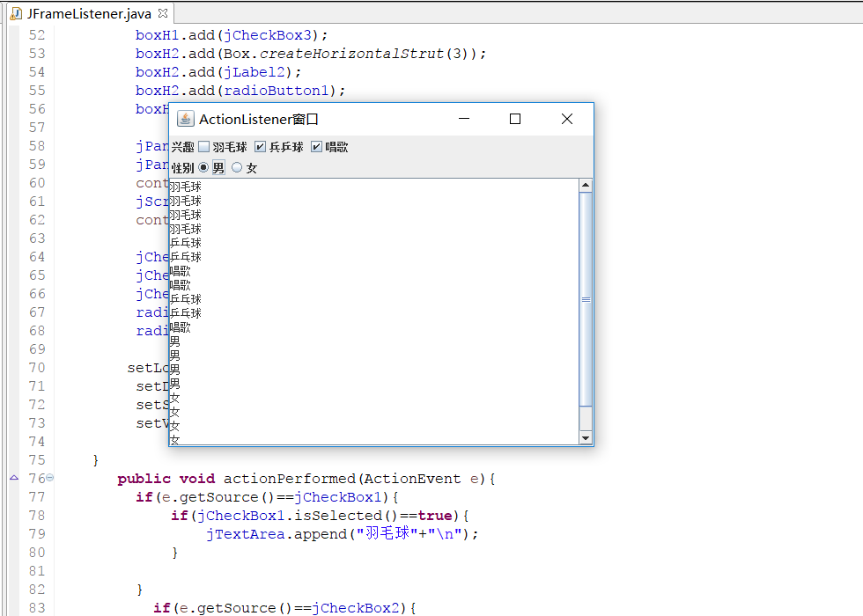Click on jCheckBox2 in line 83
Screen dimensions: 863x616
tap(356, 608)
